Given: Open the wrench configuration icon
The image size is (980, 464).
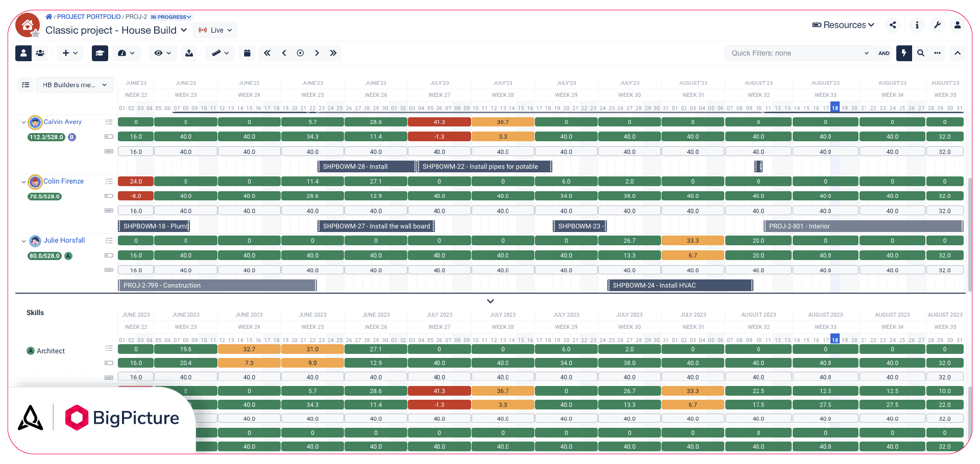Looking at the screenshot, I should pos(938,25).
